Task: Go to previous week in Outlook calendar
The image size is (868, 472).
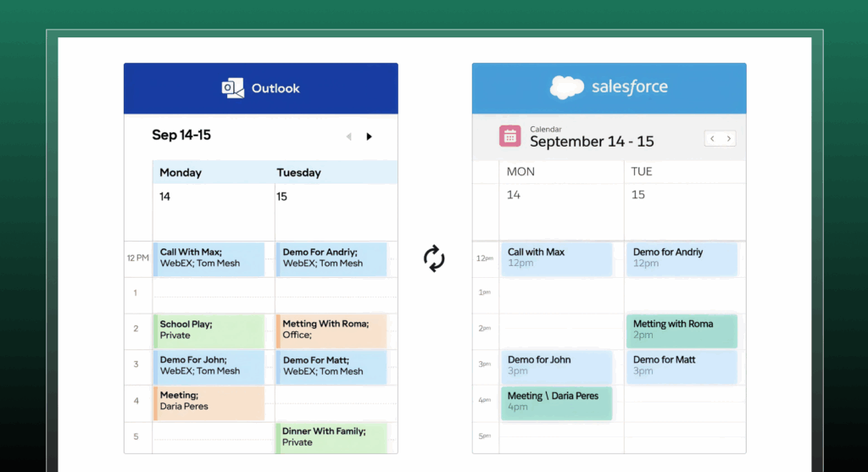Action: 348,136
